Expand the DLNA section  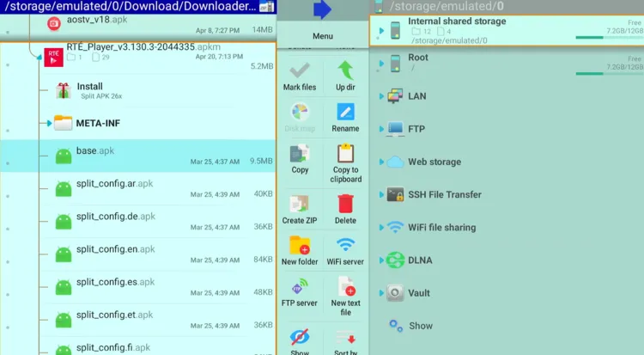pyautogui.click(x=381, y=260)
